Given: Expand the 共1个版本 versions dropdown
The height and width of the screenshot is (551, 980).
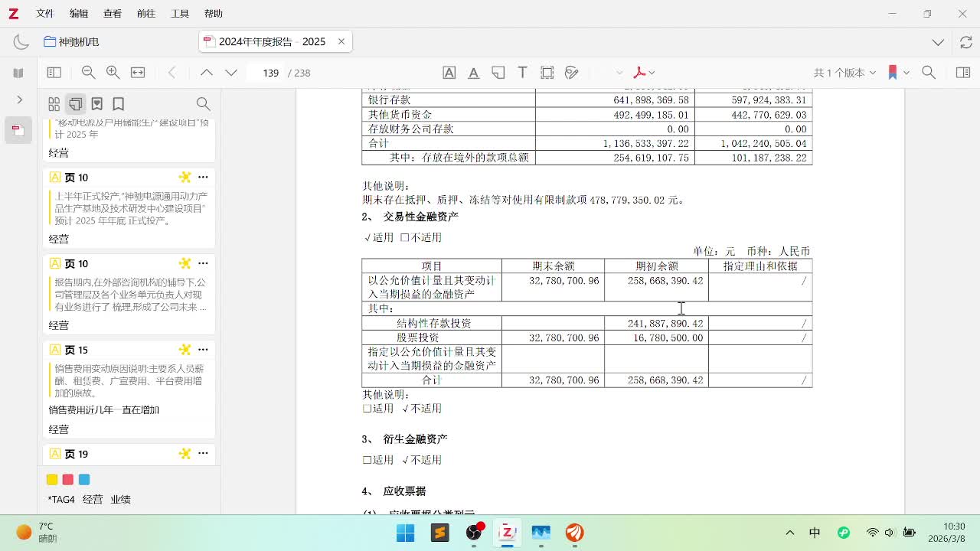Looking at the screenshot, I should tap(844, 73).
